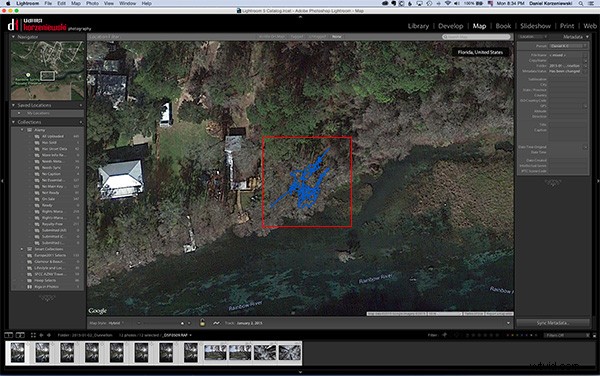This screenshot has width=600, height=376.
Task: Toggle the filmstrip filter flag icon
Action: [x=445, y=335]
